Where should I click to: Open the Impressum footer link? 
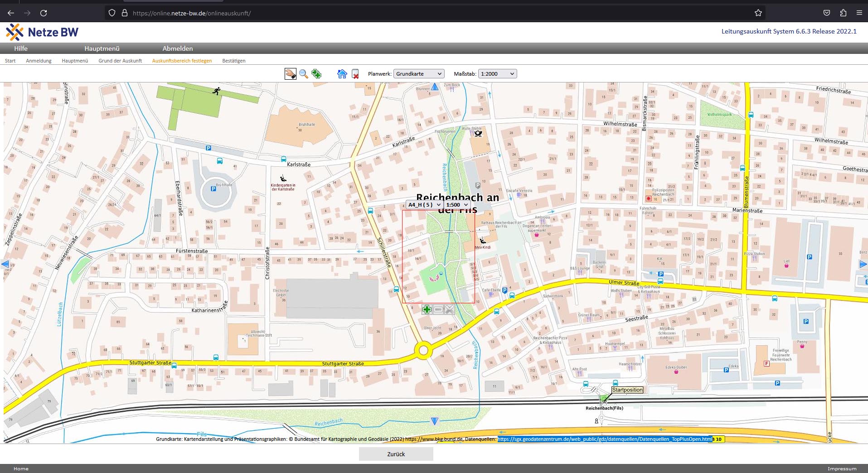click(842, 468)
